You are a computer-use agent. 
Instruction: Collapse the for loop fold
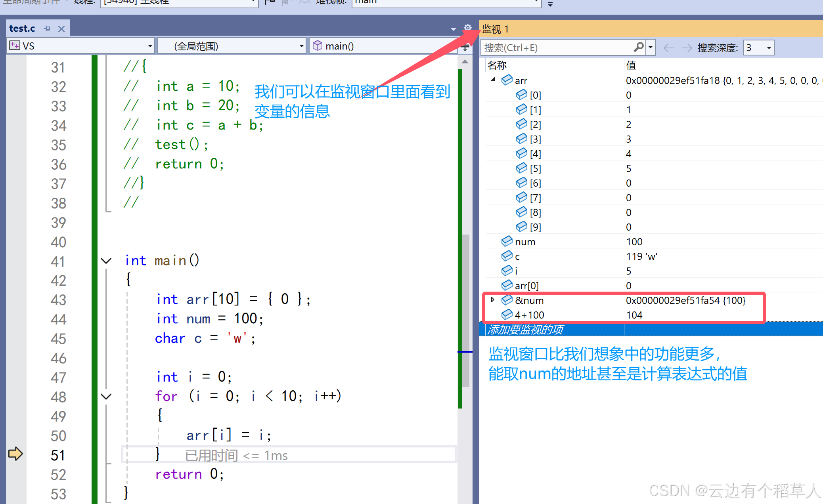(x=106, y=396)
